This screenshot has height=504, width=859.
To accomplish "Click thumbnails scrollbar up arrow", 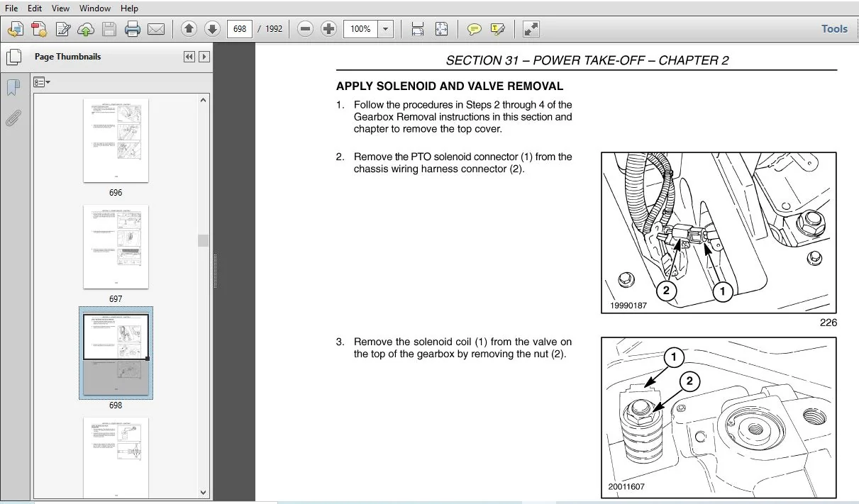I will pos(204,101).
